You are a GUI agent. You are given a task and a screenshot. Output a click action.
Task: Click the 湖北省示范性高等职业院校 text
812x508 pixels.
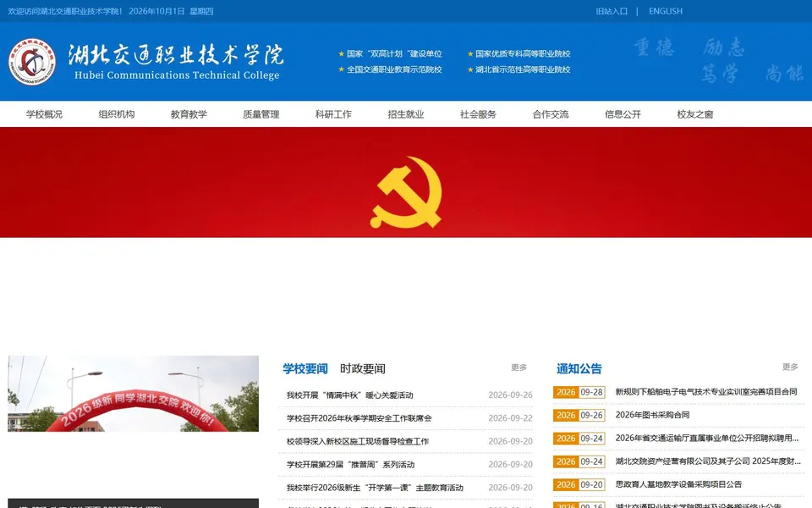coord(523,69)
